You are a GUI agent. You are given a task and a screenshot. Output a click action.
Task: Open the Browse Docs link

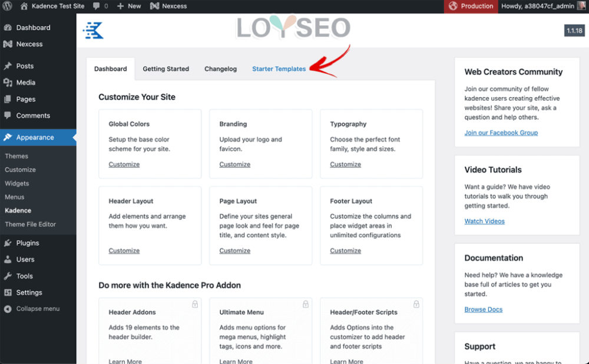coord(484,310)
